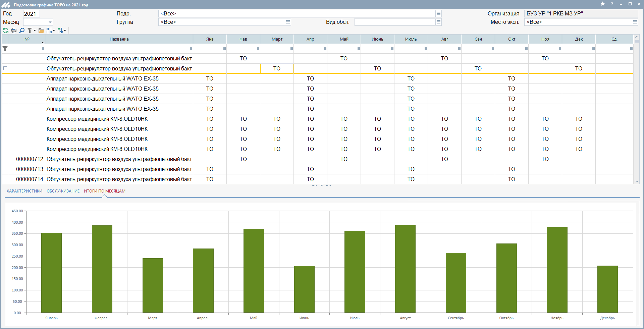
Task: Click the Дек column header
Action: pos(579,39)
